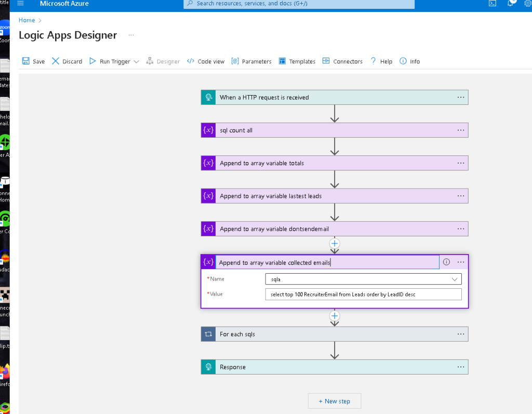Open ellipsis menu on Response action

[460, 367]
